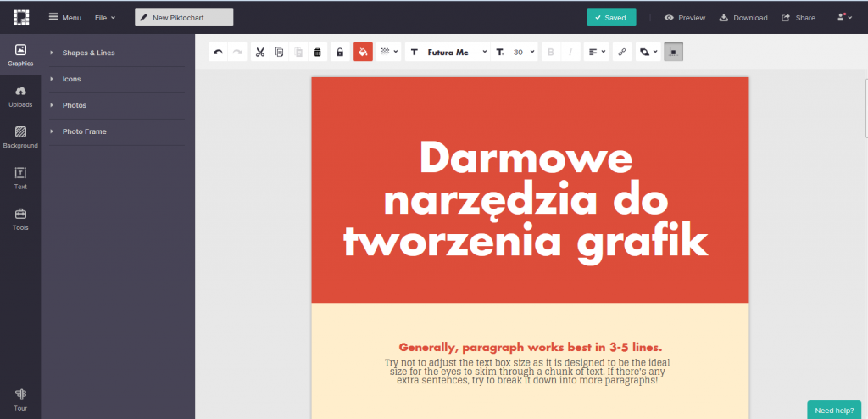Screen dimensions: 868x419
Task: Select the Tools sidebar icon
Action: 20,219
